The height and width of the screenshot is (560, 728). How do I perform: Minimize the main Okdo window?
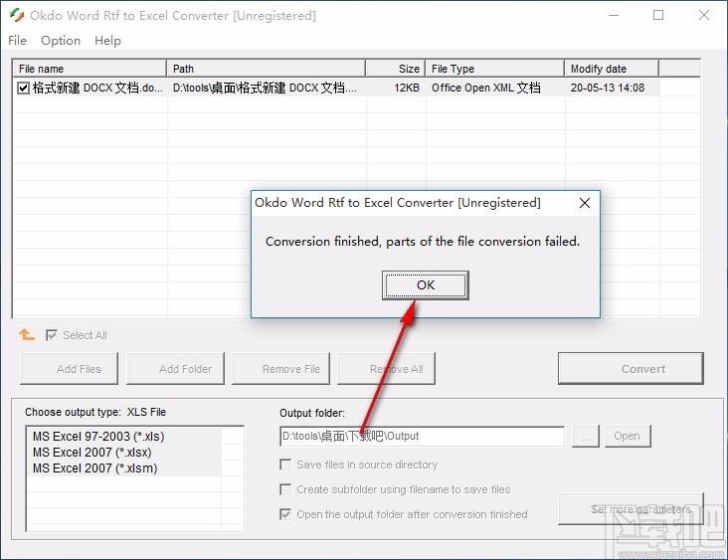click(x=614, y=15)
